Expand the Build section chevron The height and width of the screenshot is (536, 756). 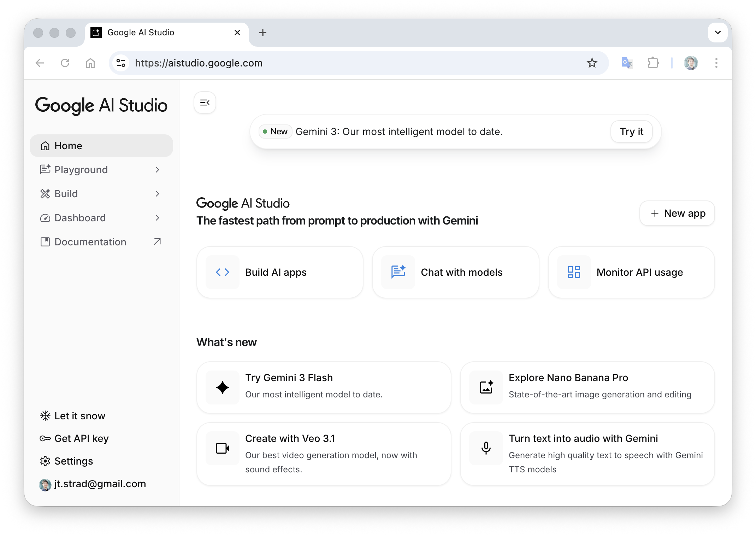click(x=157, y=194)
